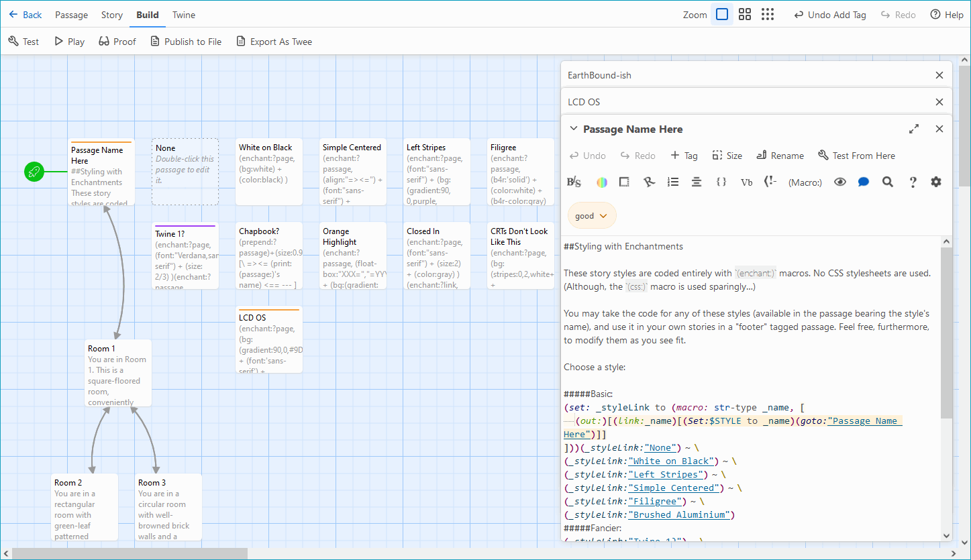
Task: Insert a numbered list with the list icon
Action: 673,181
